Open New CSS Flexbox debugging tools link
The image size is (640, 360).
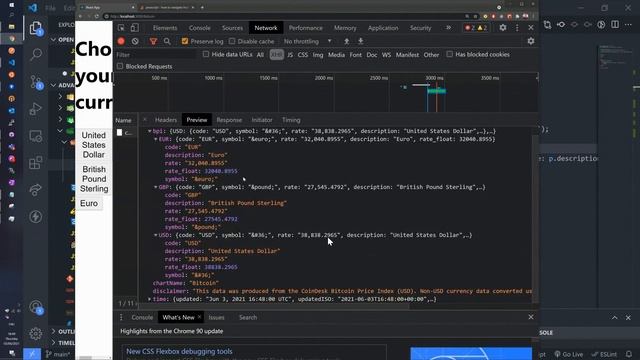click(x=179, y=351)
